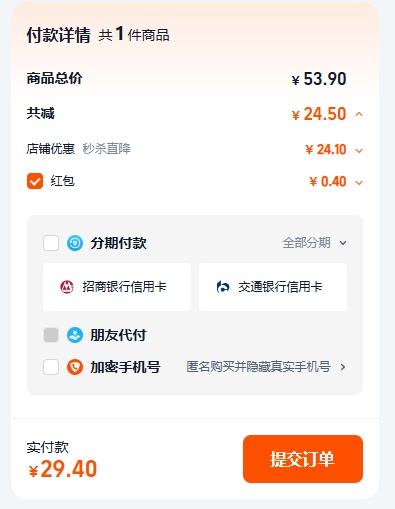The height and width of the screenshot is (509, 395).
Task: Expand the 店铺优惠 ¥24.10 chevron
Action: [x=359, y=150]
